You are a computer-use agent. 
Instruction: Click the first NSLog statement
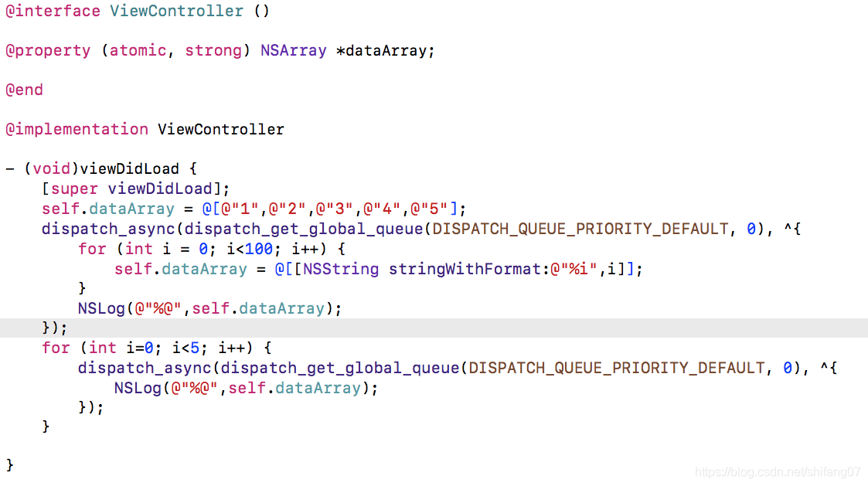209,309
